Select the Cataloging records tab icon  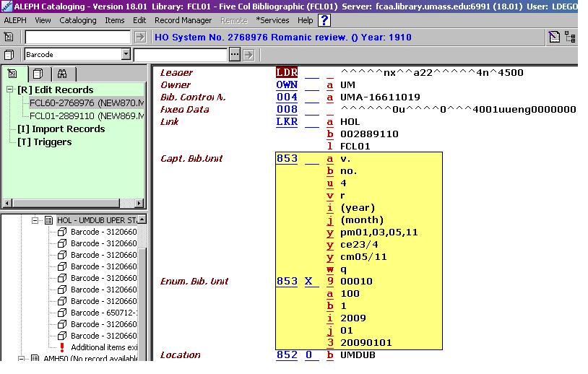pos(13,74)
